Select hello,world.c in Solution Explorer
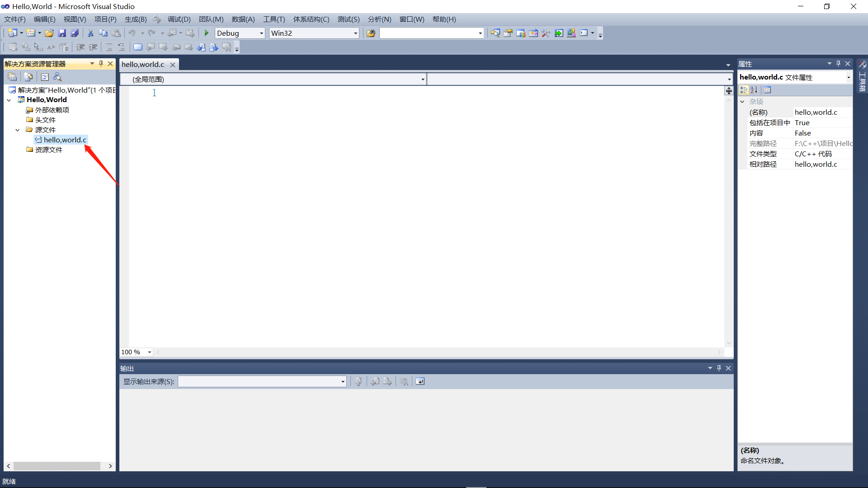This screenshot has height=488, width=868. 65,140
